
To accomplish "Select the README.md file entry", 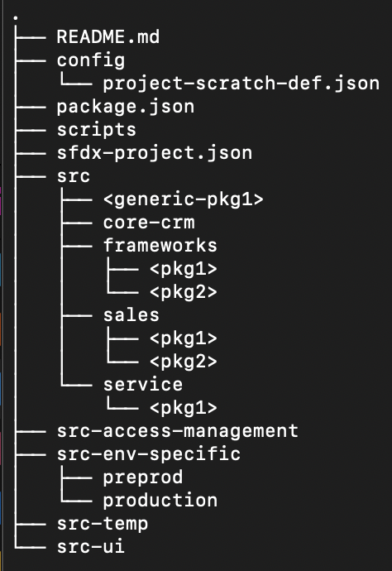I will (108, 36).
